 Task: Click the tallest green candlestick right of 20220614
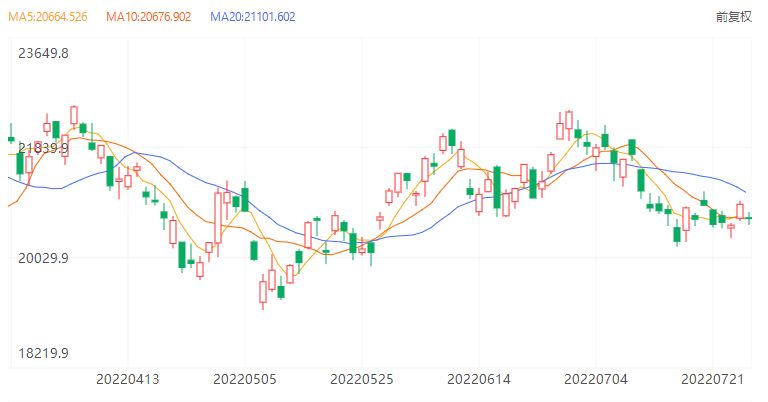click(x=497, y=187)
